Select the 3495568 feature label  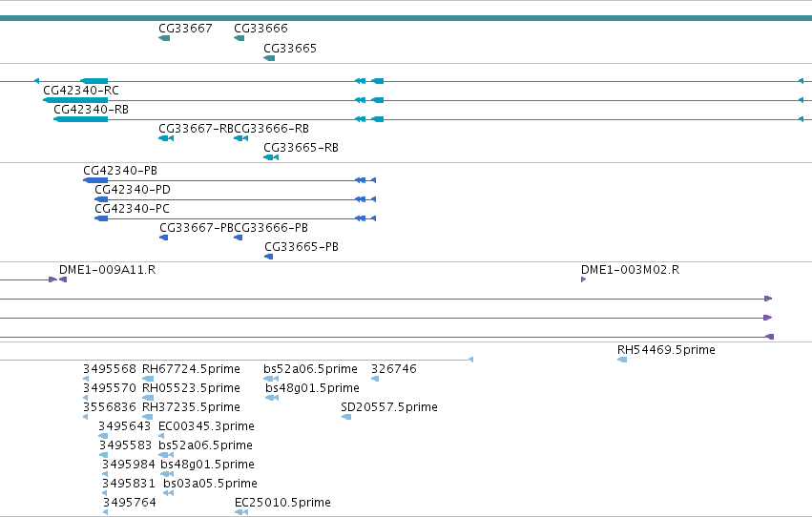pos(110,369)
